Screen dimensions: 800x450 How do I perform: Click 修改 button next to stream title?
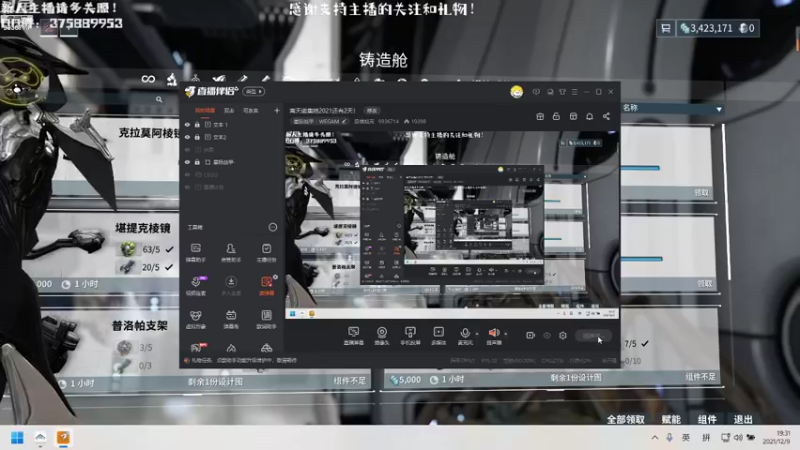point(372,111)
